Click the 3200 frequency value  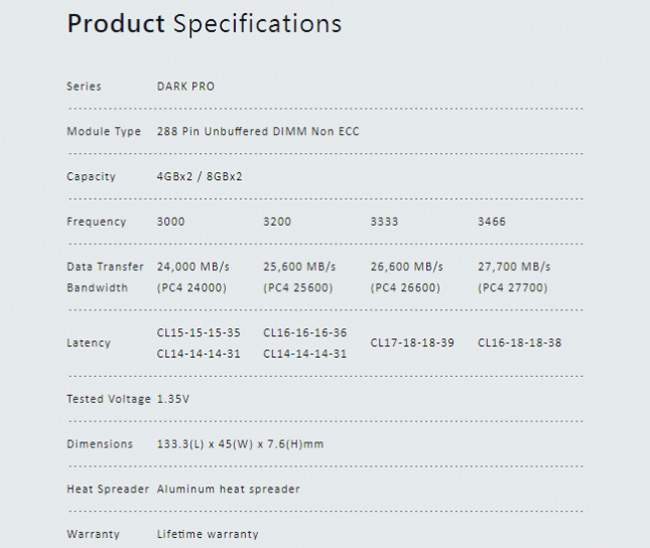pos(277,222)
